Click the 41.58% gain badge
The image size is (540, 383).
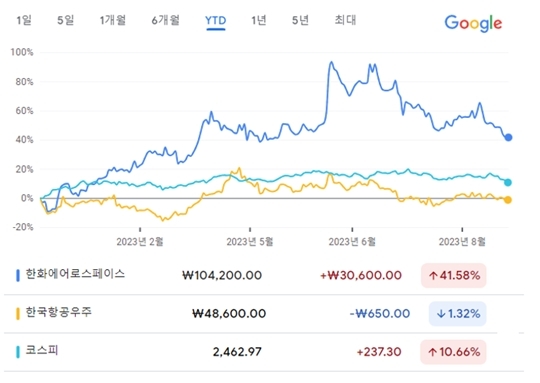(454, 276)
